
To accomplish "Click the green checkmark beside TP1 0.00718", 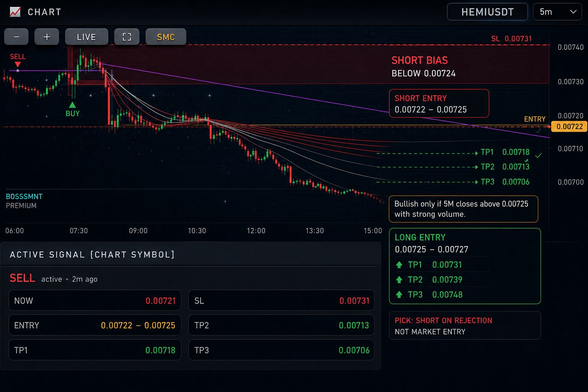I will (538, 155).
